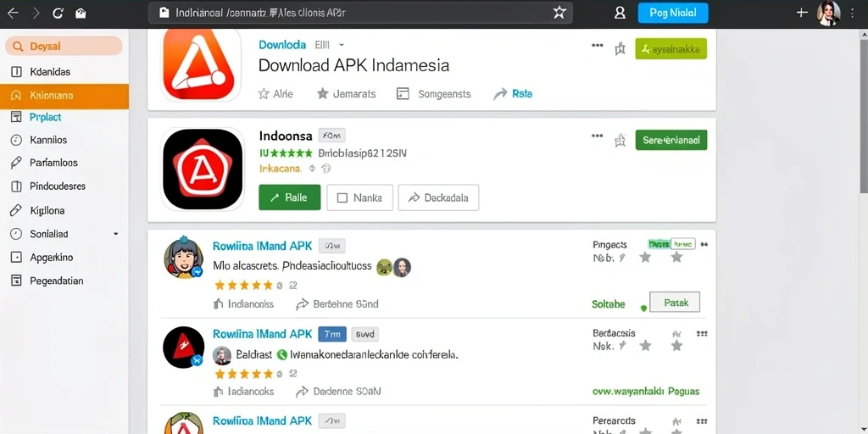868x434 pixels.
Task: Expand the Soniallad dropdown arrow
Action: (x=115, y=234)
